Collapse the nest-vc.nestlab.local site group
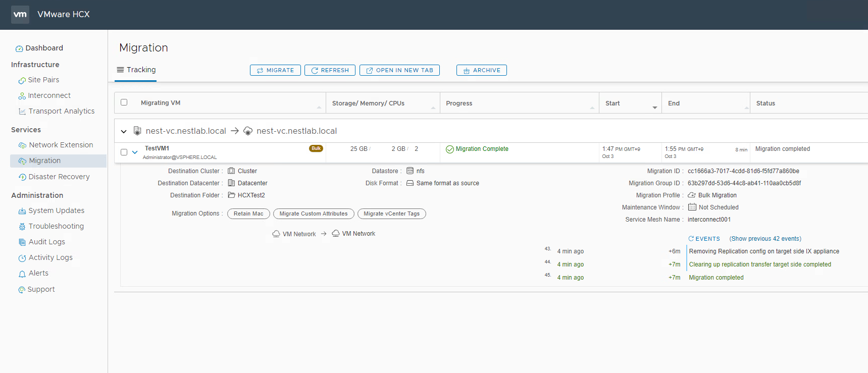The width and height of the screenshot is (868, 373). (124, 131)
